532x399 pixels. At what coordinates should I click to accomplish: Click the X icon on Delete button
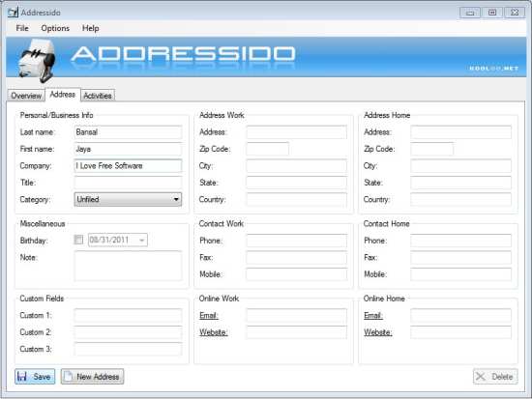pos(481,376)
